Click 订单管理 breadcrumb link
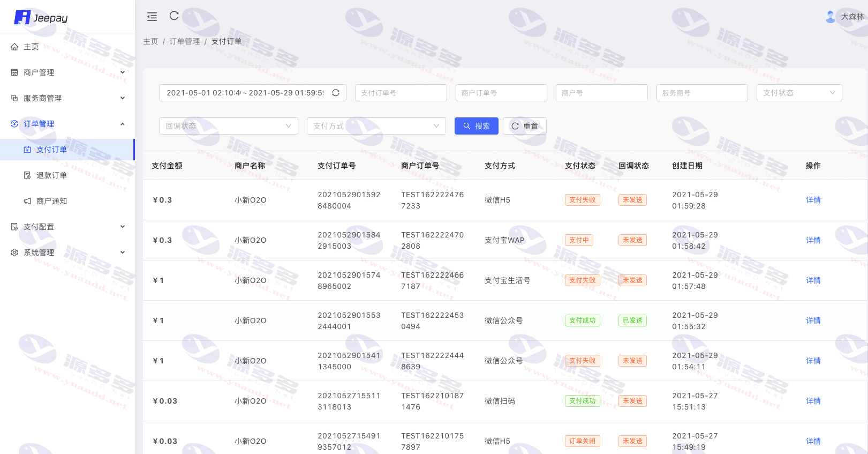This screenshot has height=454, width=868. pos(185,41)
